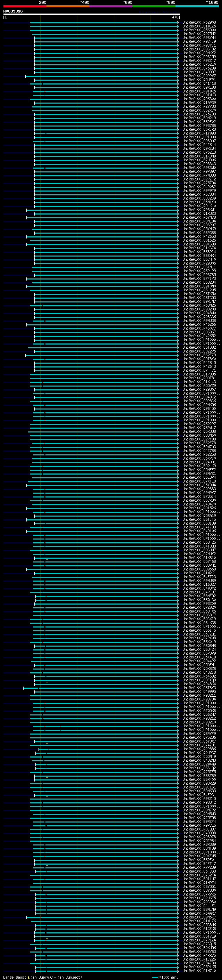Click the alignment bar for UniRef100_P52908
Image resolution: width=222 pixels, height=980 pixels.
coord(104,23)
